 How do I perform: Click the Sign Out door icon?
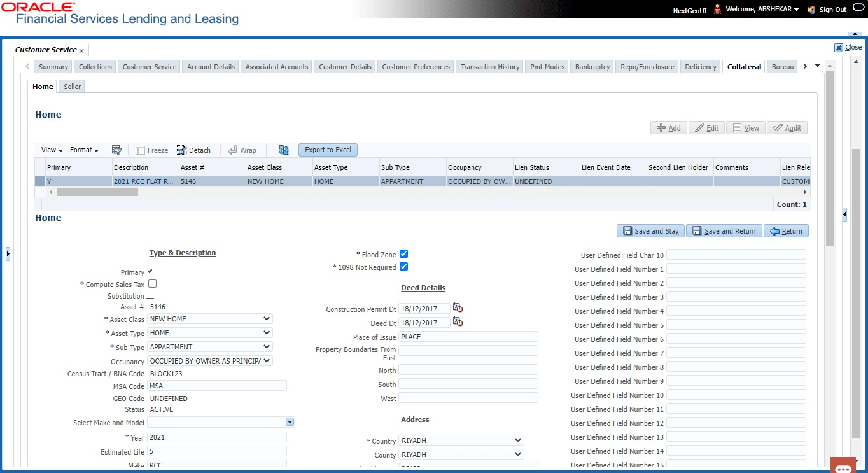(811, 10)
